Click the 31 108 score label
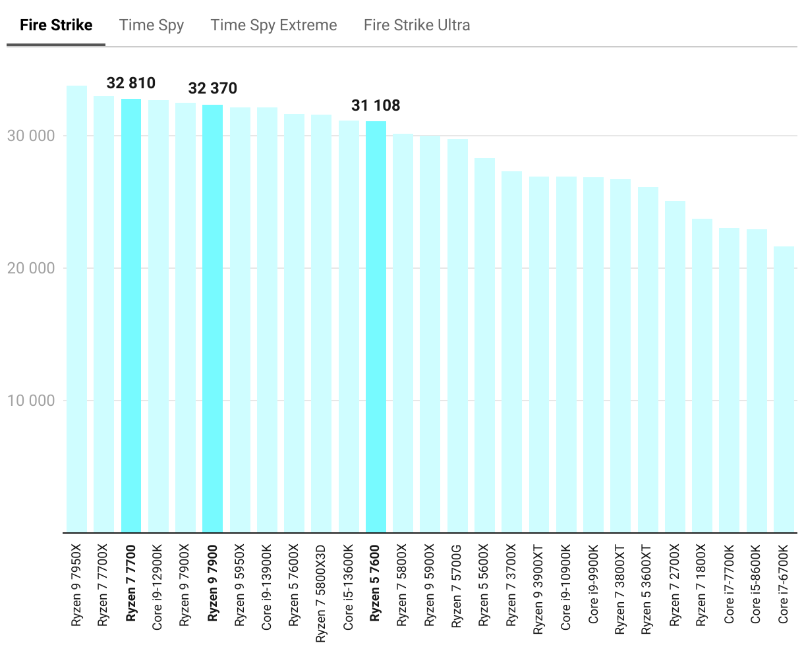The height and width of the screenshot is (672, 804). (376, 105)
